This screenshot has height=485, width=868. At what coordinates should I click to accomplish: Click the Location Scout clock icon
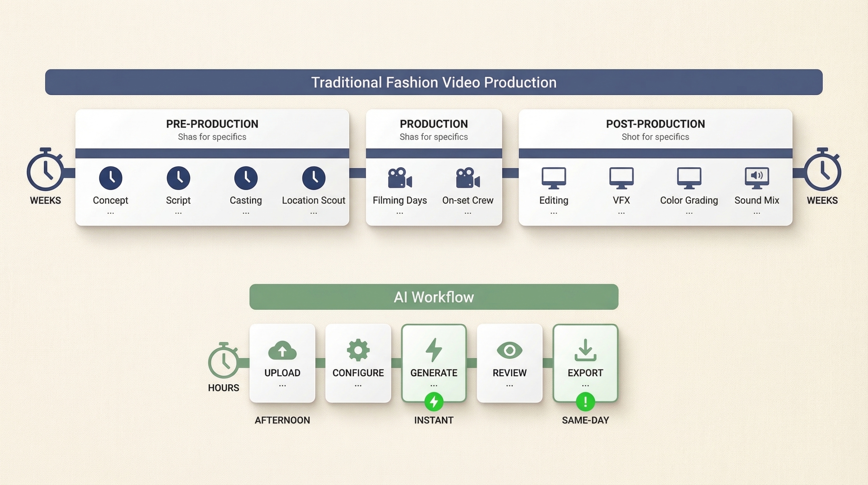click(314, 178)
